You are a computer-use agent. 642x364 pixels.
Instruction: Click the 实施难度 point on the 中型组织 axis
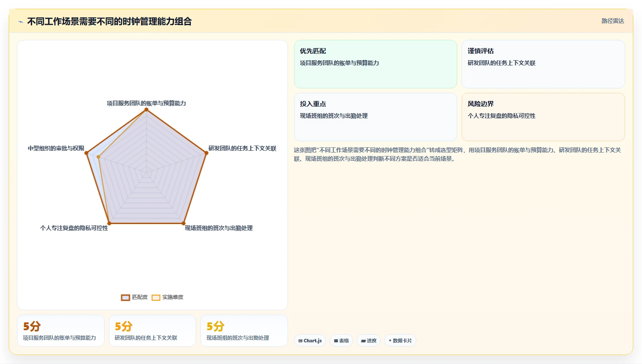pyautogui.click(x=98, y=157)
